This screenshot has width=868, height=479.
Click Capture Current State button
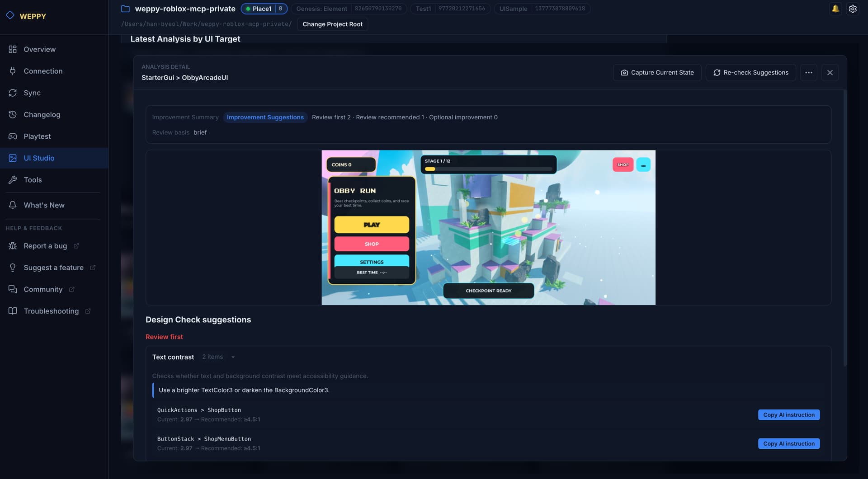[x=657, y=72]
